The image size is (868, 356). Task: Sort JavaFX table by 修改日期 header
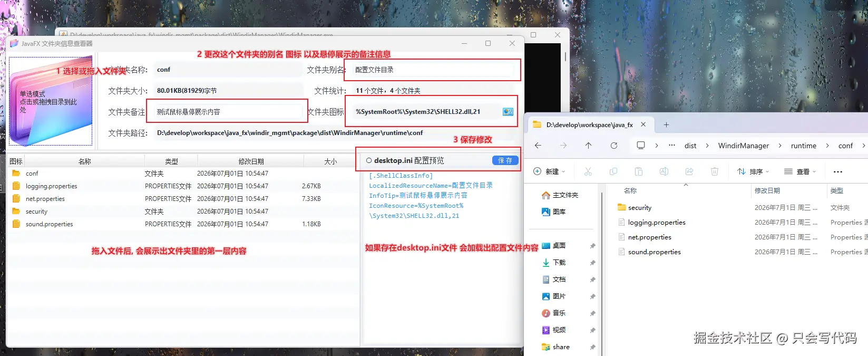pos(251,161)
